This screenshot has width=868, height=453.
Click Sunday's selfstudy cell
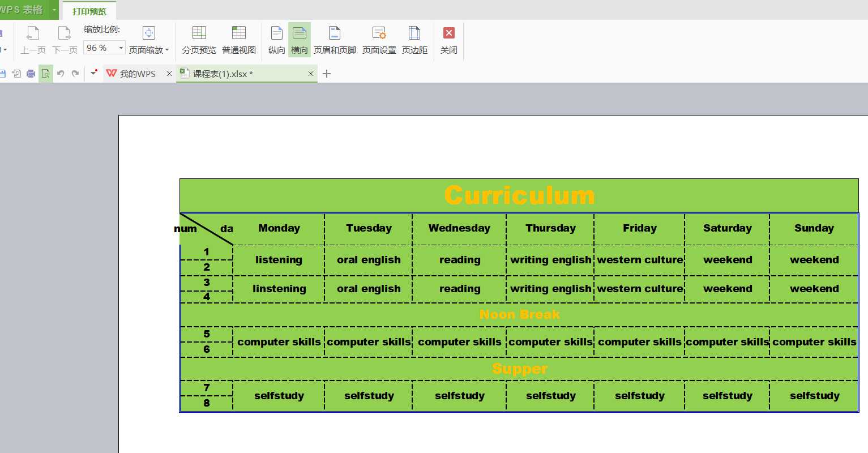(x=814, y=396)
